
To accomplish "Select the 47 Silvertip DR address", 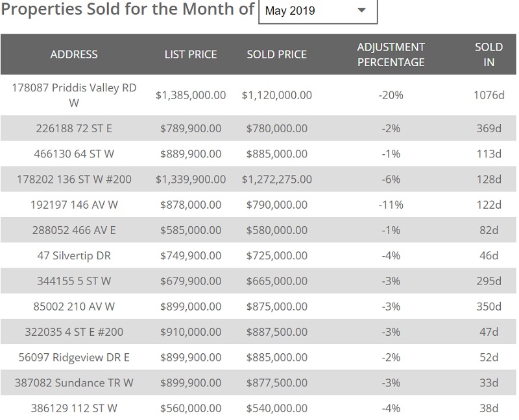I will coord(74,255).
